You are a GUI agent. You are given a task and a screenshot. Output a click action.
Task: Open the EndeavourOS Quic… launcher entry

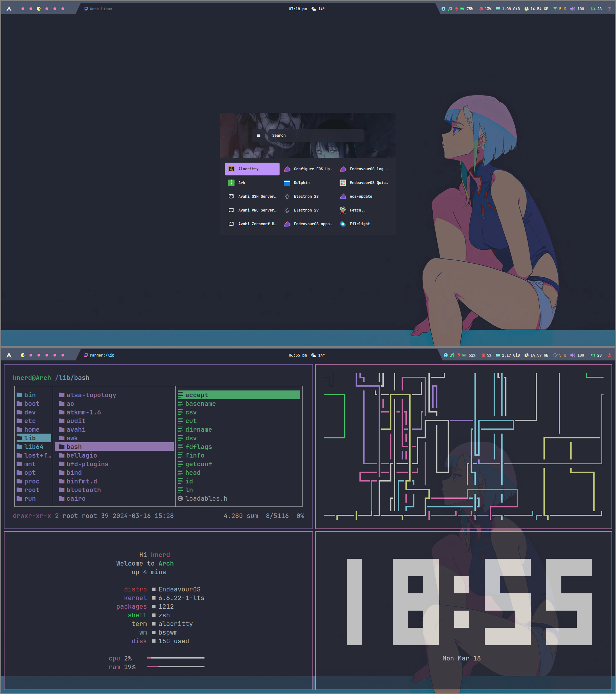point(364,183)
